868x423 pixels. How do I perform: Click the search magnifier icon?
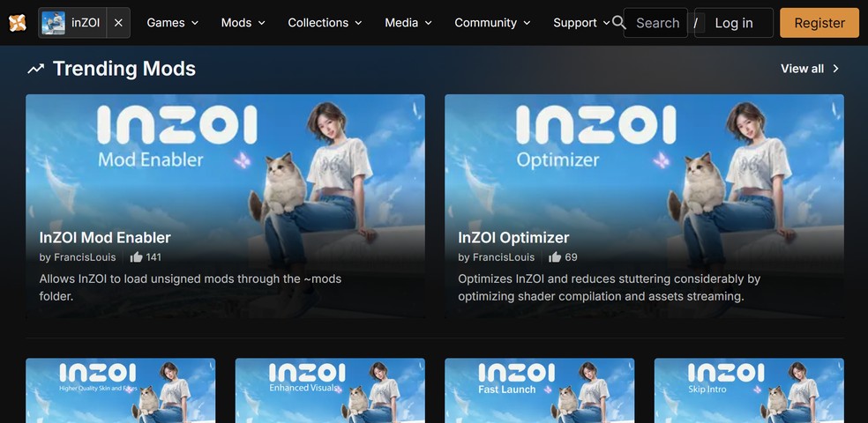click(619, 23)
